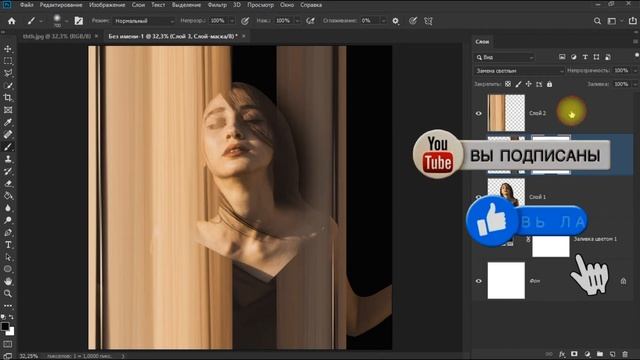Click add layer mask icon
This screenshot has height=360, width=640.
pyautogui.click(x=574, y=354)
